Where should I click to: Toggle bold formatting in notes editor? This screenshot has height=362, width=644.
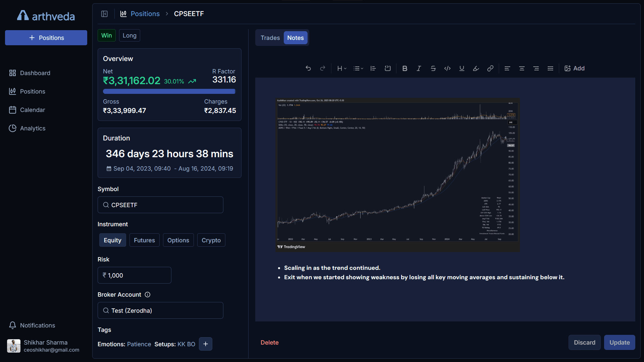(405, 68)
